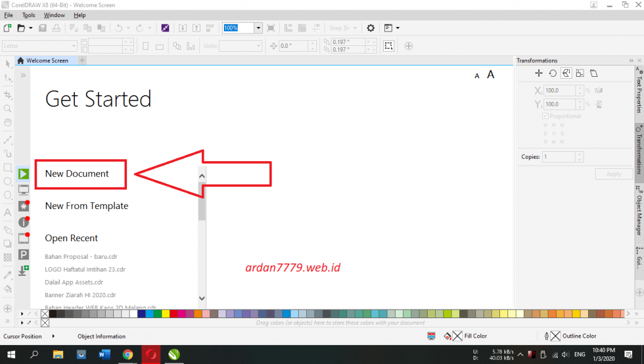Screen dimensions: 644x364
Task: Pick the yellow swatch in color palette
Action: click(165, 314)
